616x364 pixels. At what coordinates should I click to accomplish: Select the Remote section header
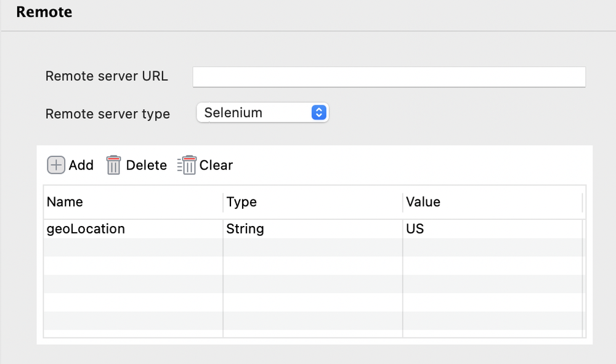(44, 12)
